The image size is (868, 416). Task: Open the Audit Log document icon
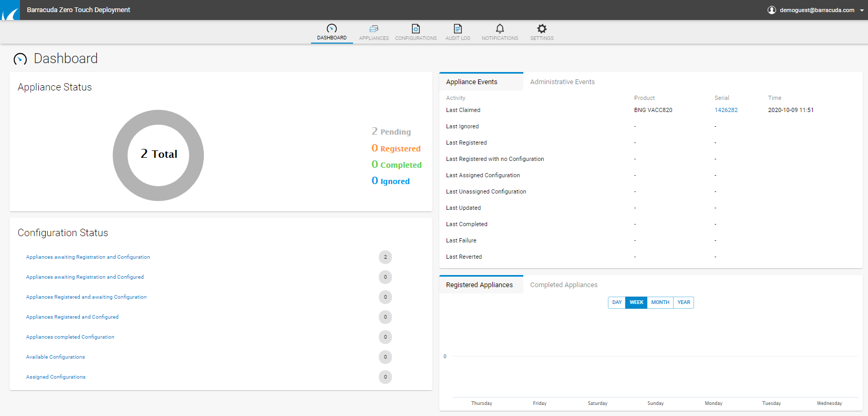[458, 28]
